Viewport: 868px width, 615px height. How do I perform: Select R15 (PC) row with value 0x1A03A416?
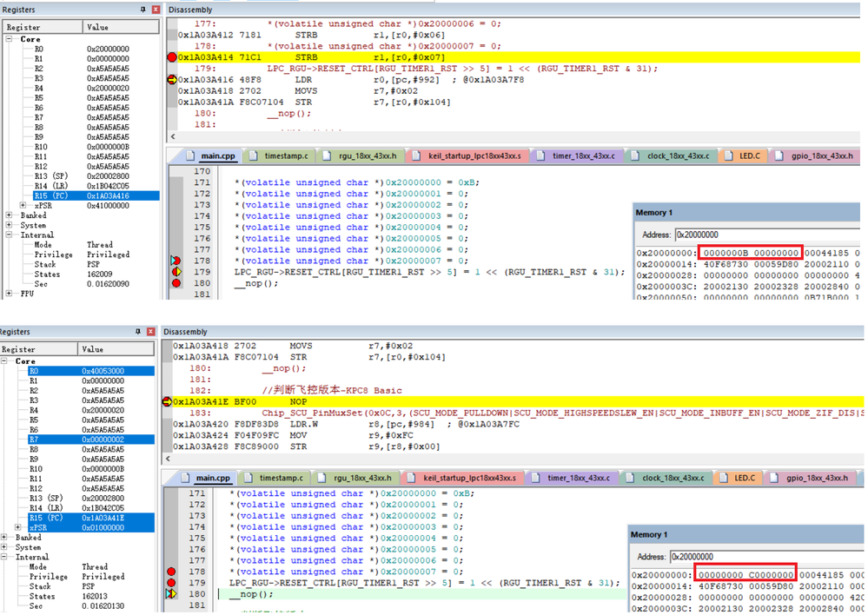tap(96, 196)
